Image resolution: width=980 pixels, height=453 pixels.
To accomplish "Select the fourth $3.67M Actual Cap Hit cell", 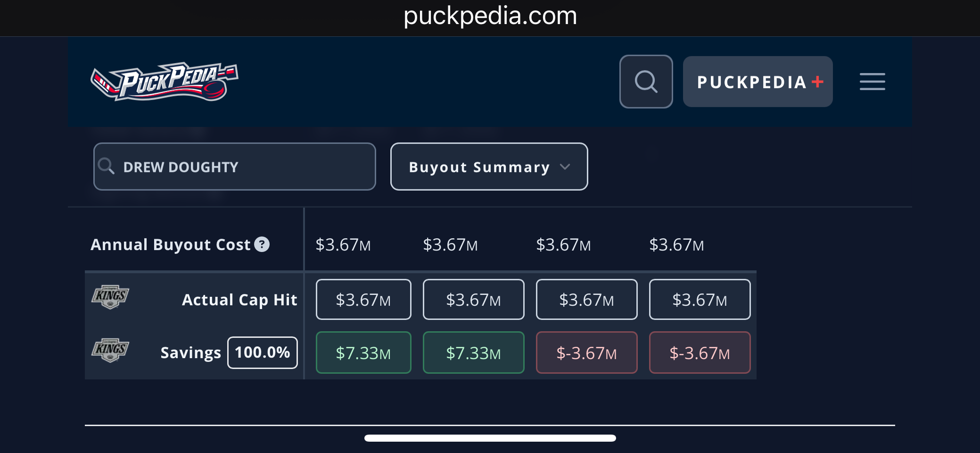I will click(700, 300).
